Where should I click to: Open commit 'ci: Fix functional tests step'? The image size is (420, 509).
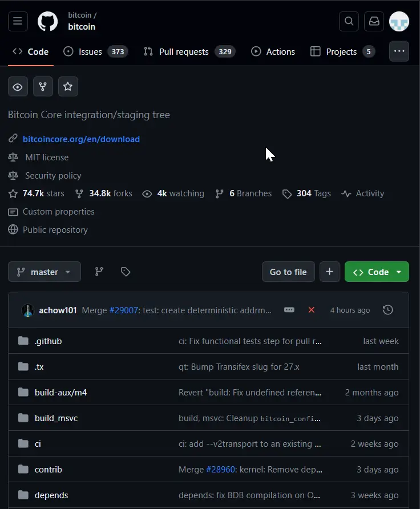[x=250, y=341]
